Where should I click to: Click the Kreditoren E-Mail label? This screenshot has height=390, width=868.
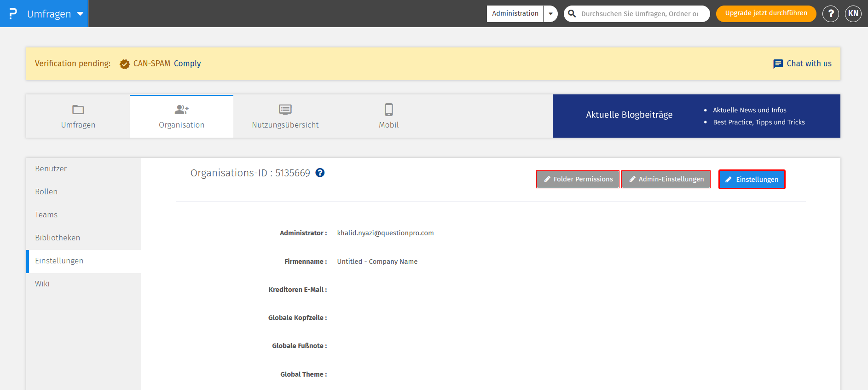click(x=298, y=290)
